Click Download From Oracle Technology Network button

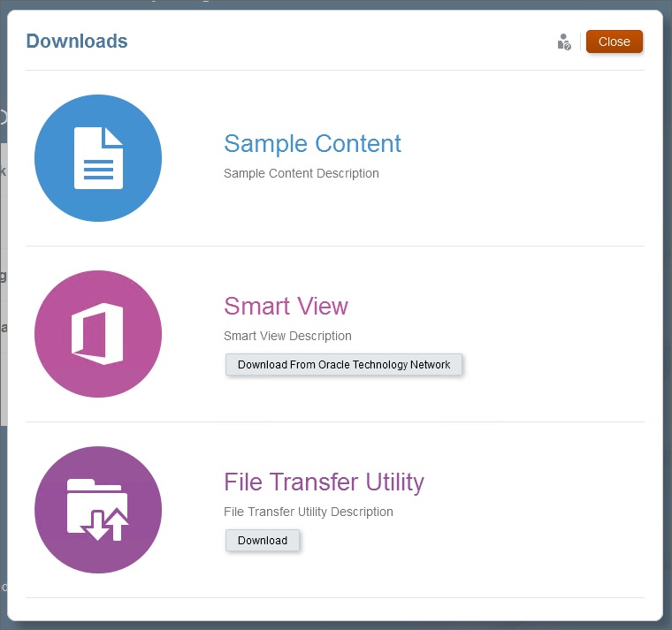pos(344,364)
